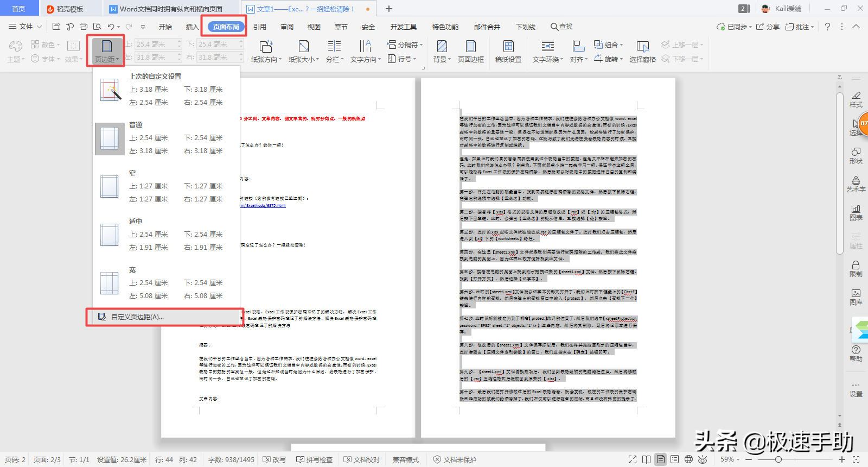Open the 图表 chart sidebar panel
Screen dimensions: 868x467
point(856,212)
